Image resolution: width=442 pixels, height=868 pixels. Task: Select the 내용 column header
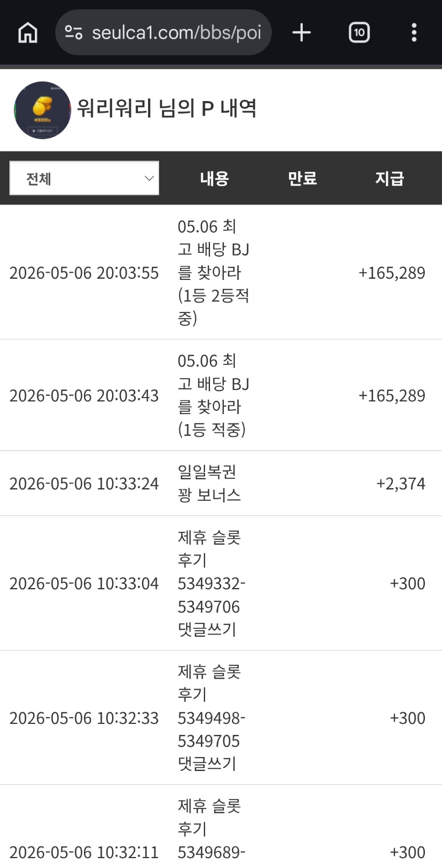[214, 178]
